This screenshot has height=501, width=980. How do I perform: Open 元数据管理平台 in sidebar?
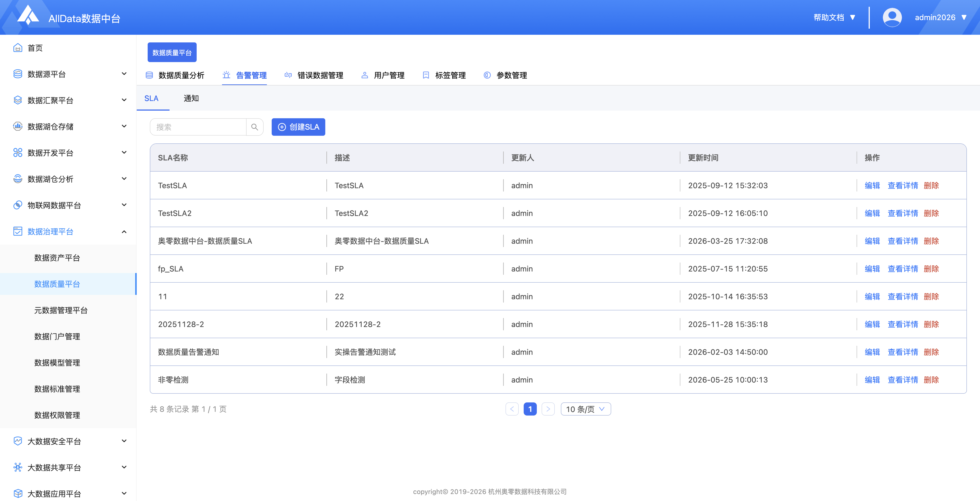pos(61,310)
